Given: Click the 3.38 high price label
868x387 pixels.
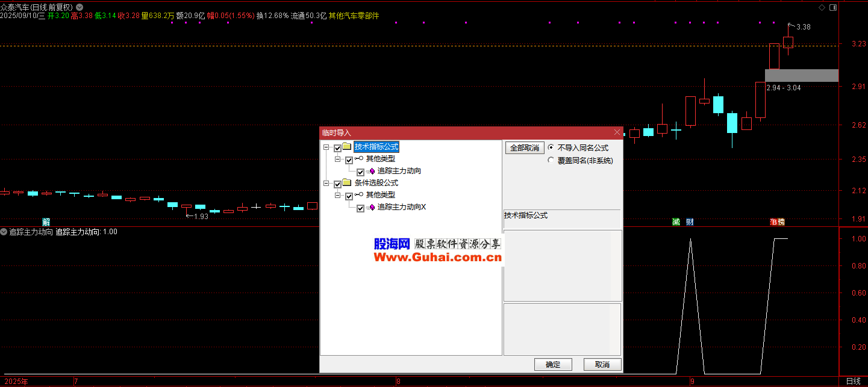Looking at the screenshot, I should [804, 27].
